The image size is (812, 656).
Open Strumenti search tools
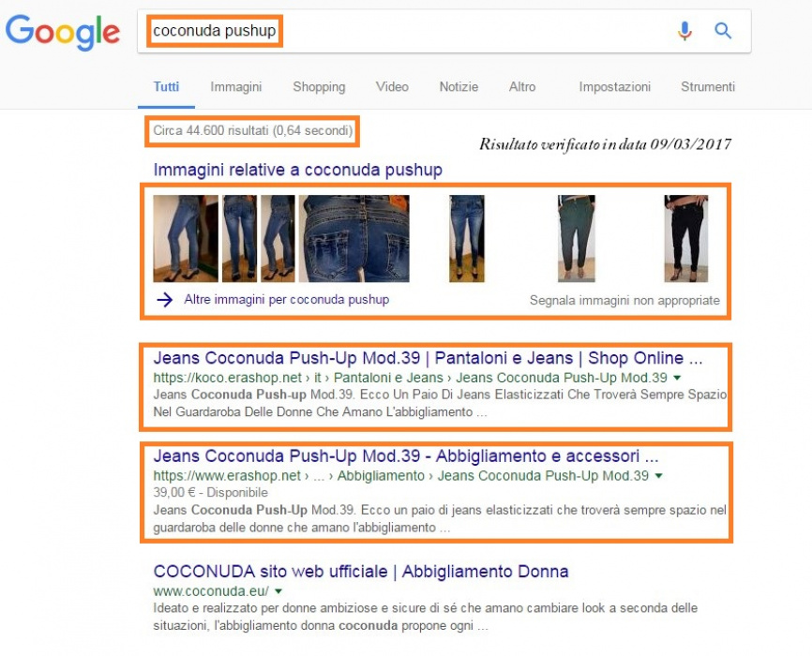(x=707, y=86)
